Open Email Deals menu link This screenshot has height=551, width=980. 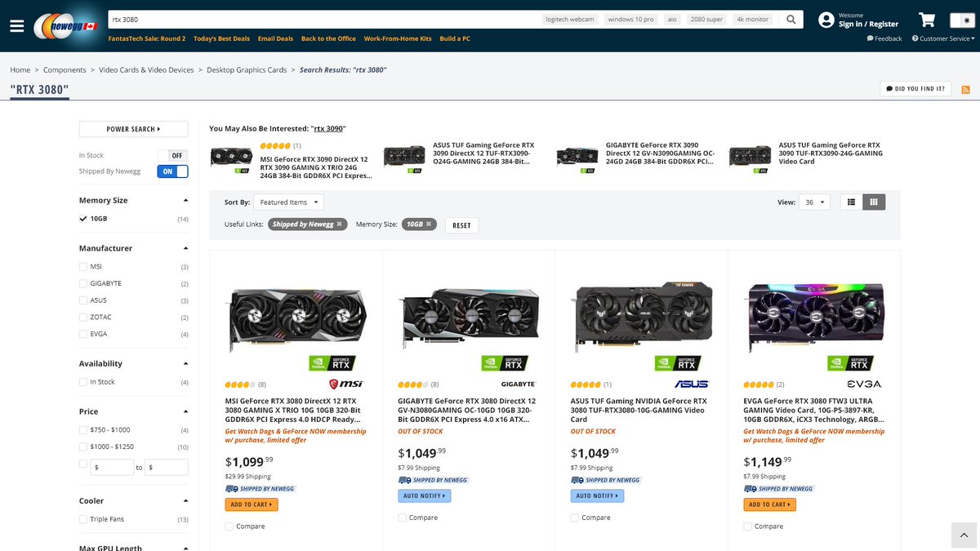click(275, 38)
